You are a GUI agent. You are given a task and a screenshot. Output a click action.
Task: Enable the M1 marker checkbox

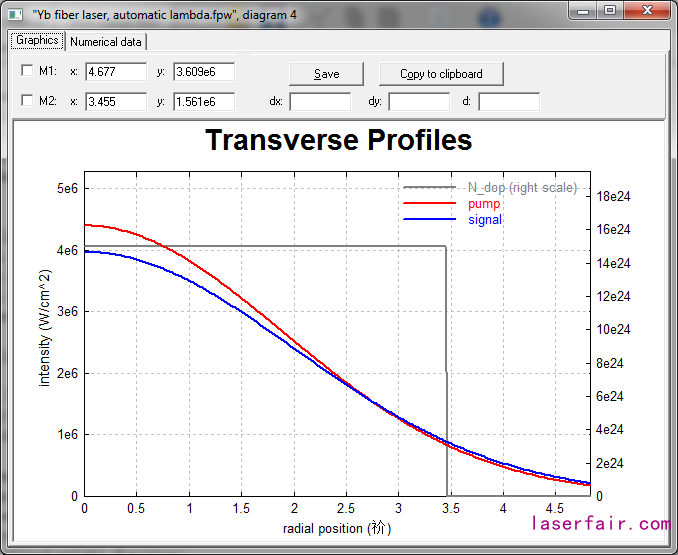[x=27, y=72]
